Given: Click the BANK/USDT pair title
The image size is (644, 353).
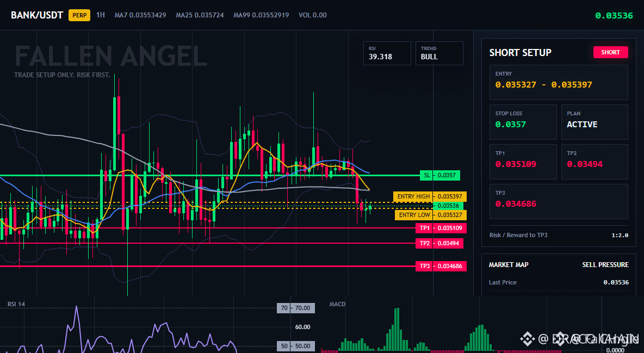Looking at the screenshot, I should click(37, 15).
